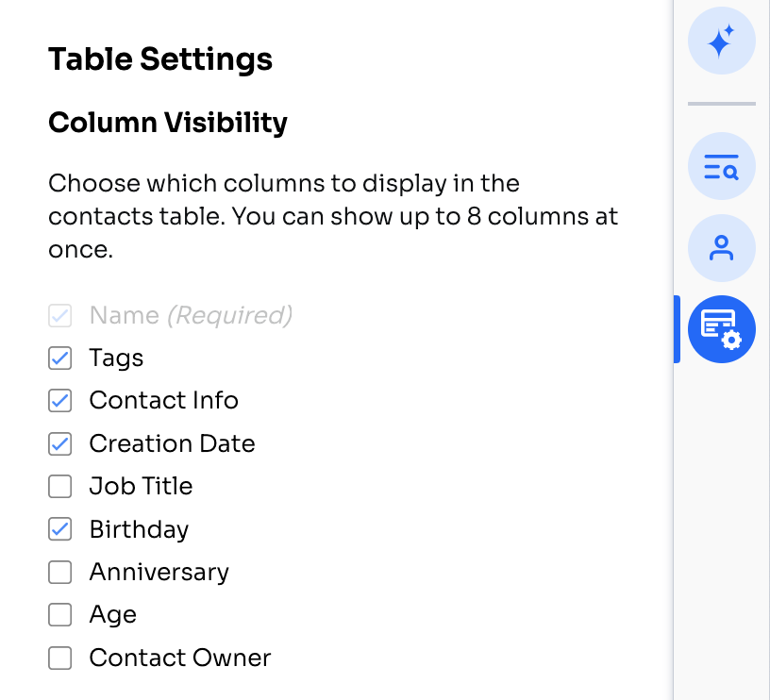Click the Table Settings heading
This screenshot has width=770, height=700.
point(160,59)
